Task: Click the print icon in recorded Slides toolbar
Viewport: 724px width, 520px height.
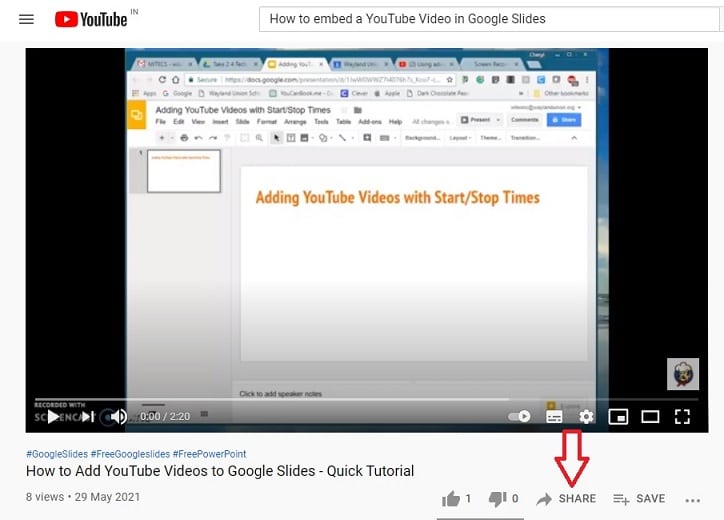Action: [x=184, y=138]
